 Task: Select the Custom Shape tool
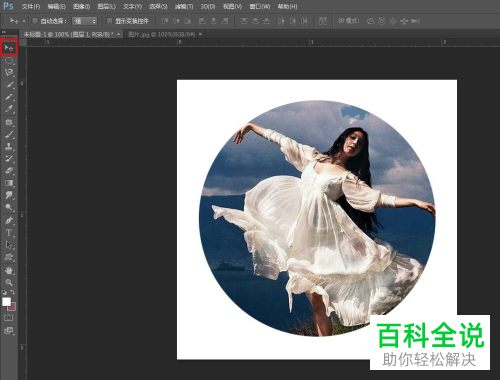pyautogui.click(x=9, y=257)
